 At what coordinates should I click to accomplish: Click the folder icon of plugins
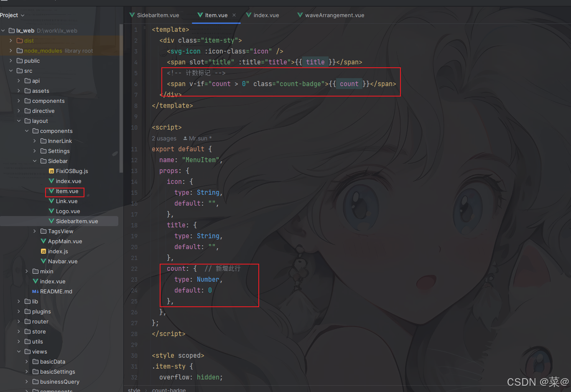point(28,311)
